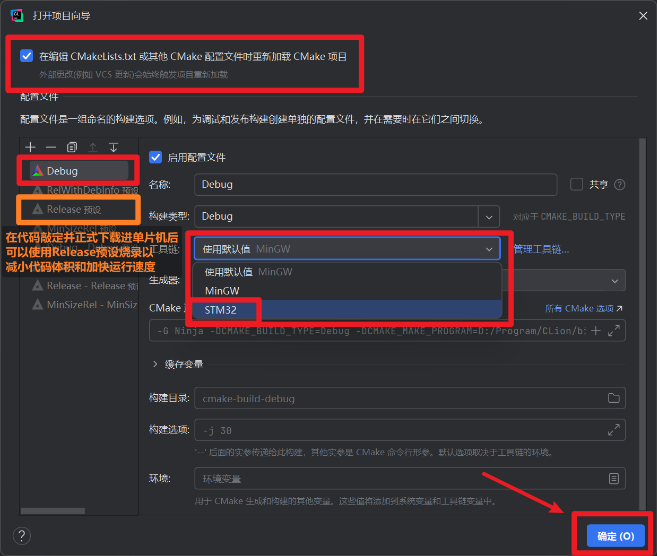The height and width of the screenshot is (556, 657).
Task: Click the profile list horizontal scrollbar
Action: coord(53,511)
